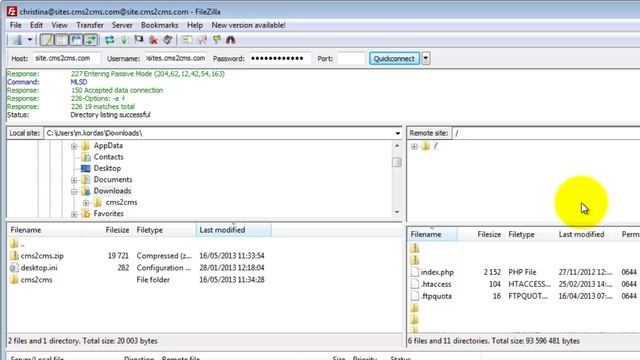Screen dimensions: 640x360
Task: Sort remote files by Filetype column
Action: pos(530,235)
